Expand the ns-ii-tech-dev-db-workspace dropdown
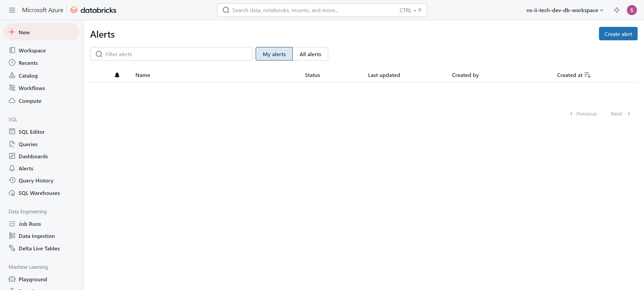 (565, 10)
